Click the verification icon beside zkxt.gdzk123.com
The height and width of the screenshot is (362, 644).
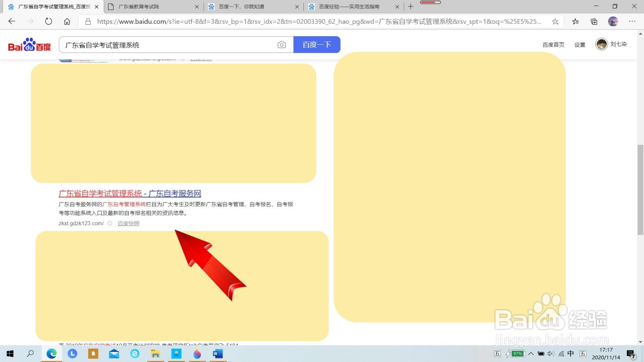tap(110, 223)
